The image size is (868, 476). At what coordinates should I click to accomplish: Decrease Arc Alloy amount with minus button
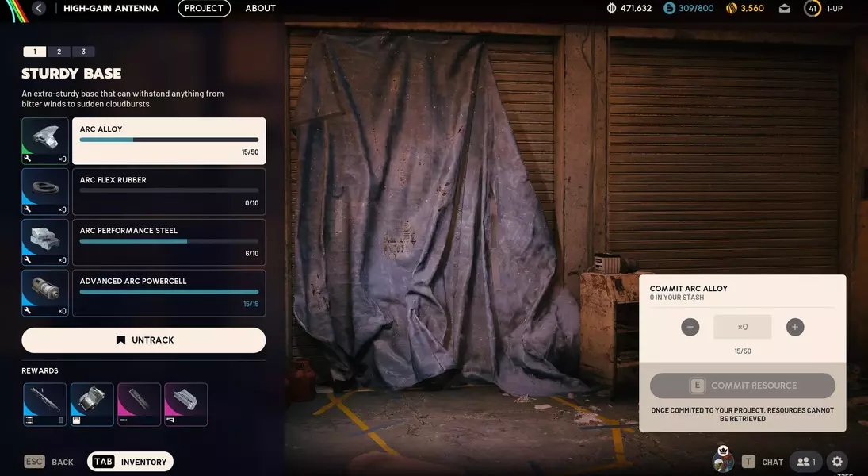[690, 327]
